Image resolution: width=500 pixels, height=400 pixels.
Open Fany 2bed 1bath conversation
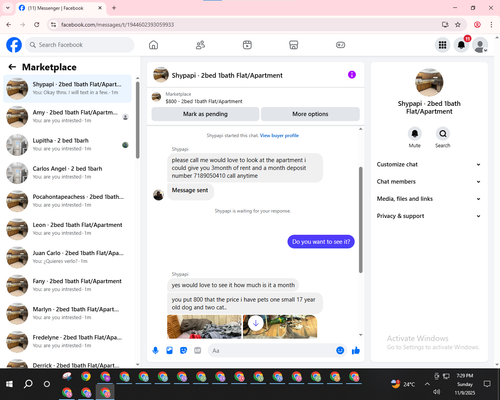tap(68, 285)
